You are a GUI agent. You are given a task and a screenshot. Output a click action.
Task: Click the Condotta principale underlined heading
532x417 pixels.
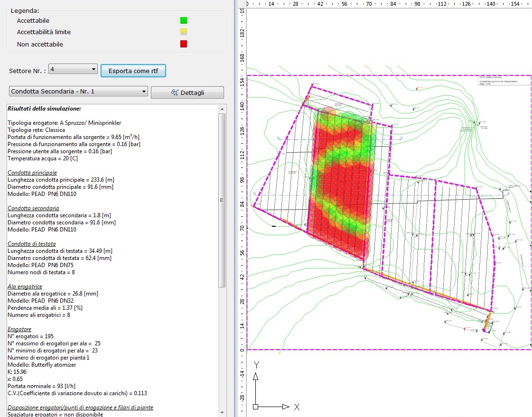tap(32, 173)
